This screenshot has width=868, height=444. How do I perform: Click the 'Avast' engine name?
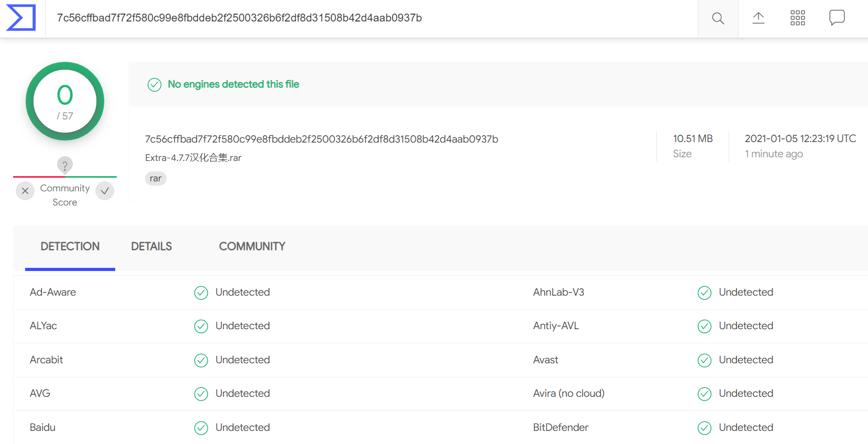(546, 360)
